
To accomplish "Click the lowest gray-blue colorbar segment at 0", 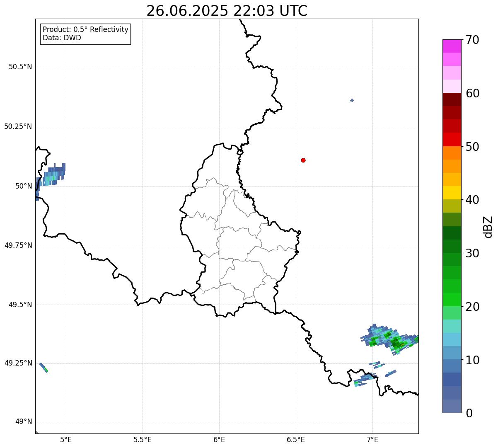I will [452, 406].
